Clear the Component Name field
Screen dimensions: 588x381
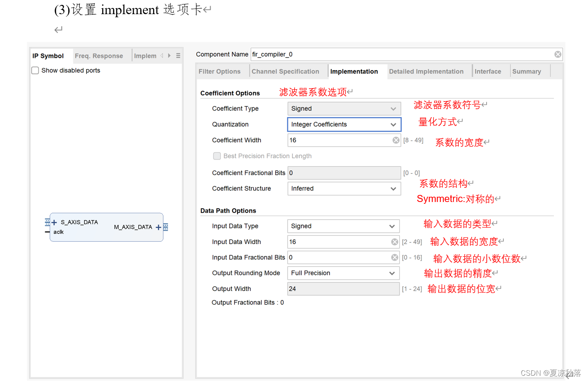(x=558, y=54)
